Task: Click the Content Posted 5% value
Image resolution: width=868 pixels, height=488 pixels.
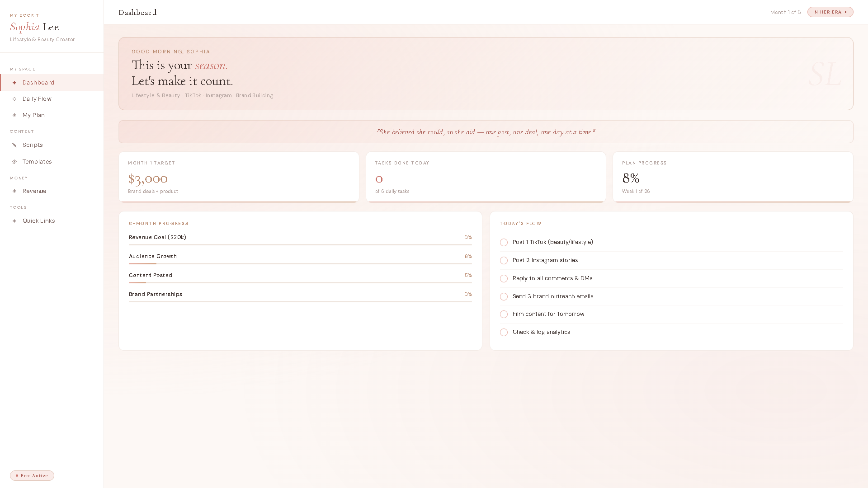Action: click(468, 275)
